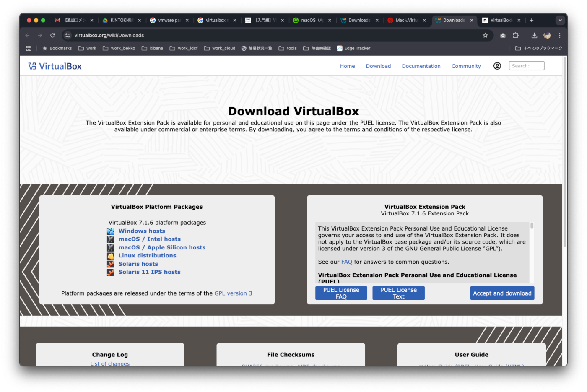Switch to the macOS tab with the green icon
587x392 pixels.
[312, 20]
